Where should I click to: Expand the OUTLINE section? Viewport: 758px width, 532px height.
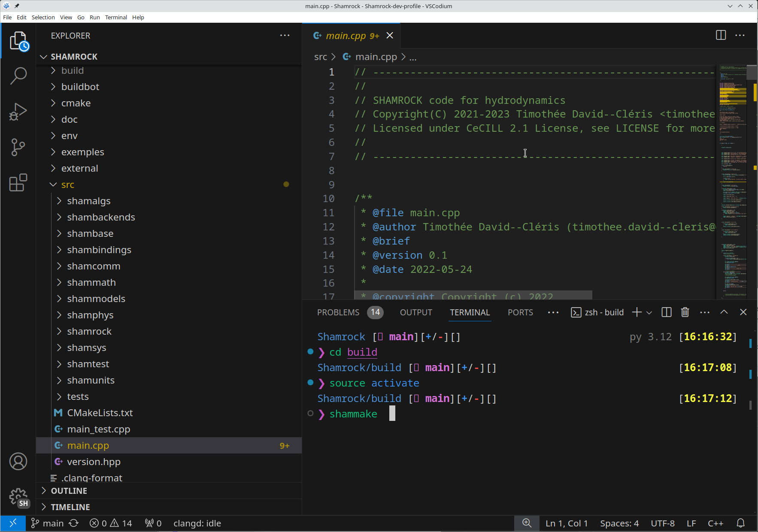tap(169, 491)
